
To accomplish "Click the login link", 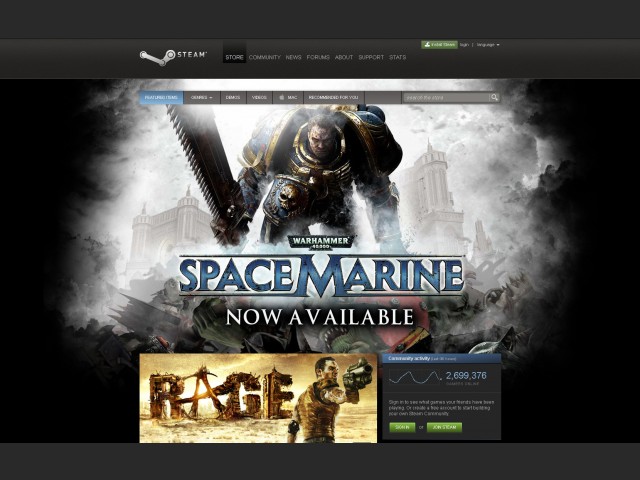I will (464, 44).
